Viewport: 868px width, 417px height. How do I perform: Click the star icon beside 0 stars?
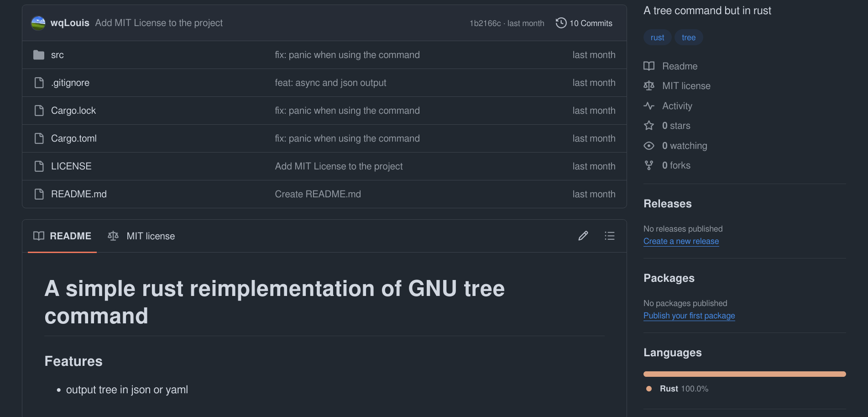649,126
